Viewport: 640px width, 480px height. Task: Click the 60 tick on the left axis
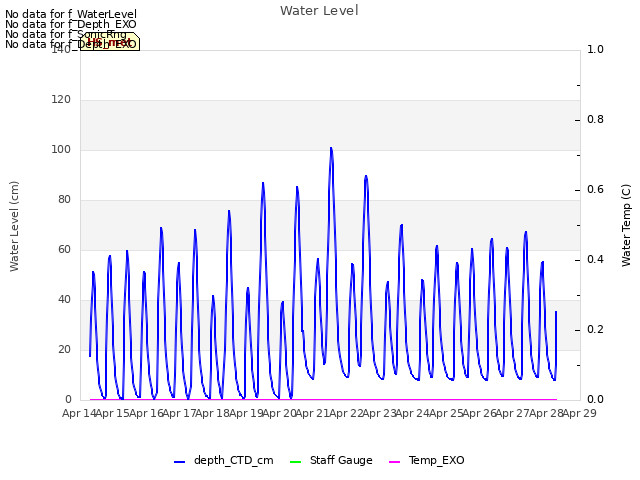64,249
